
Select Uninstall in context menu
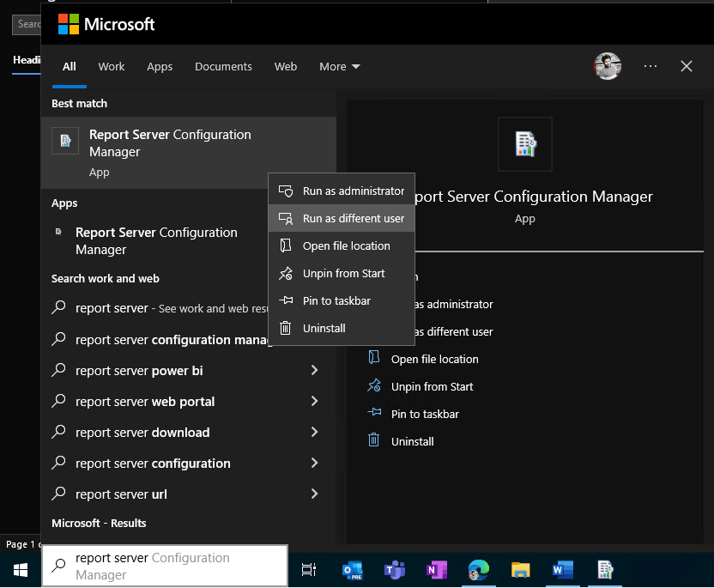(x=342, y=328)
